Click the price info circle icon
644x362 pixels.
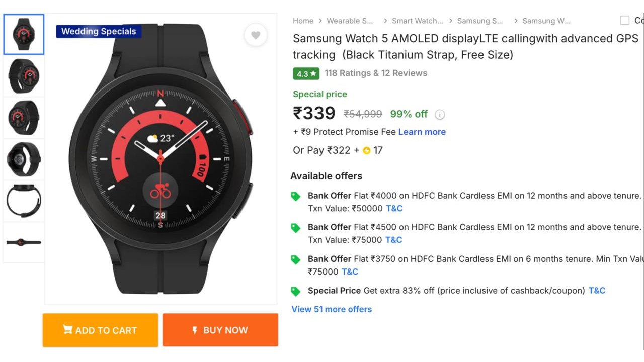440,115
